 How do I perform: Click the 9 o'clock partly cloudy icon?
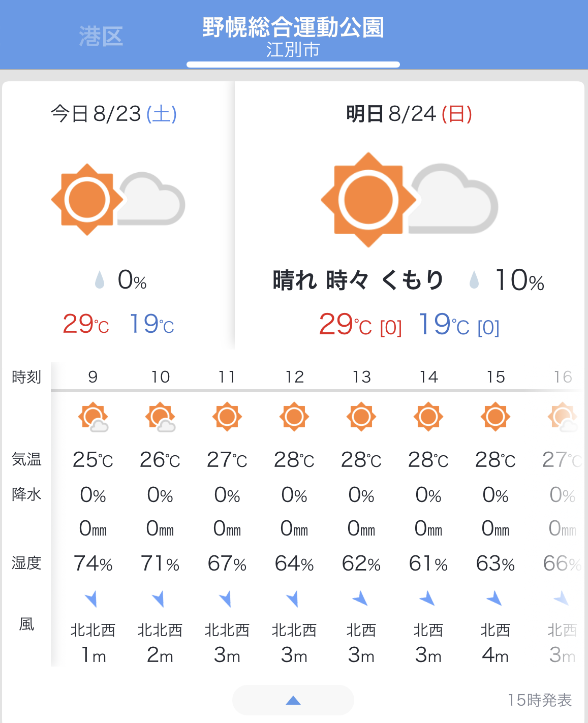(x=93, y=417)
